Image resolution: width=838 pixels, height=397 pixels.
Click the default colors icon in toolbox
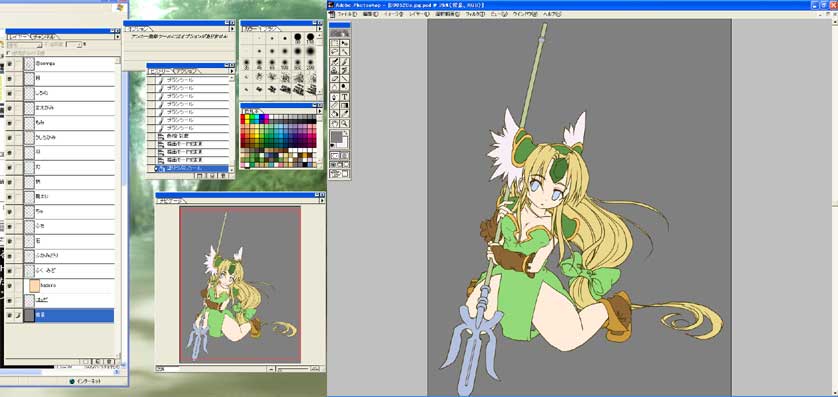click(x=332, y=145)
